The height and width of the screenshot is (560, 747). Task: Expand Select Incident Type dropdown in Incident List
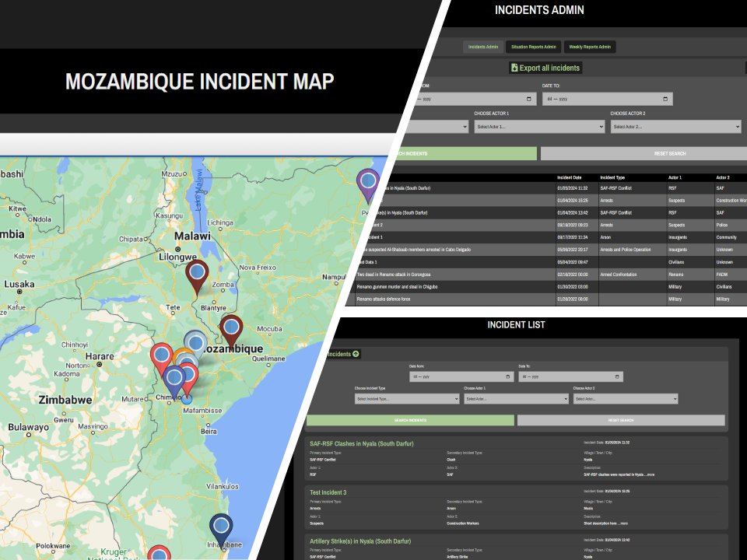[x=406, y=398]
